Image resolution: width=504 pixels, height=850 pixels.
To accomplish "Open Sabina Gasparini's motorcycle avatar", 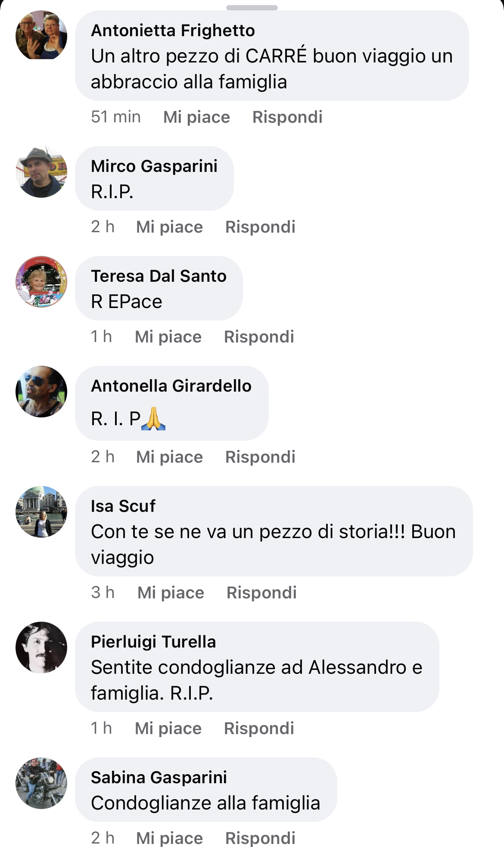I will tap(41, 783).
